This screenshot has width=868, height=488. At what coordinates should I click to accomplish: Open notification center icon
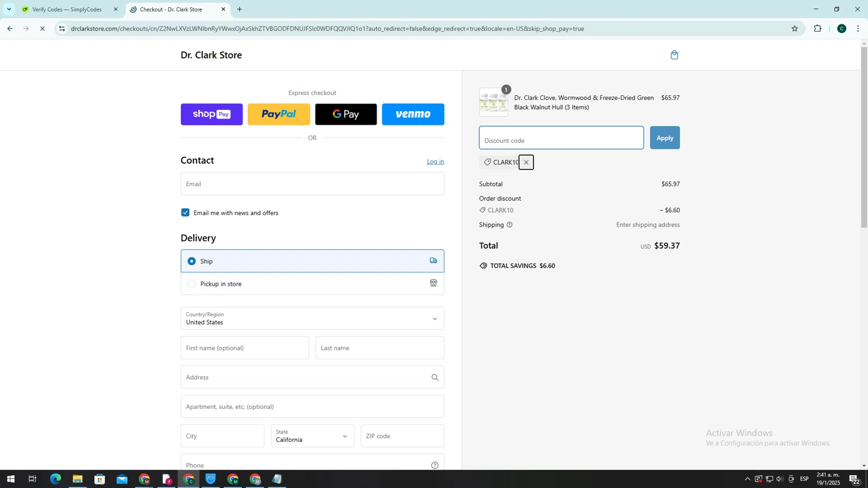tap(854, 479)
